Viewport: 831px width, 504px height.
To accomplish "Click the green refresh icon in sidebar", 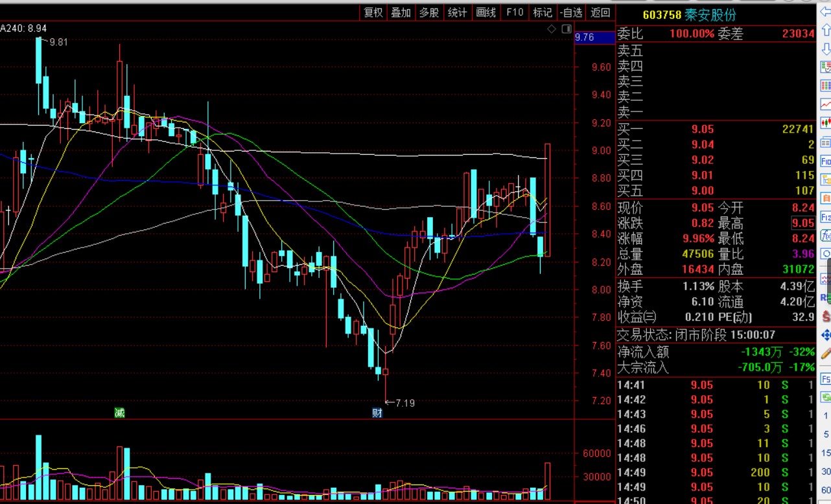I will pos(826,396).
